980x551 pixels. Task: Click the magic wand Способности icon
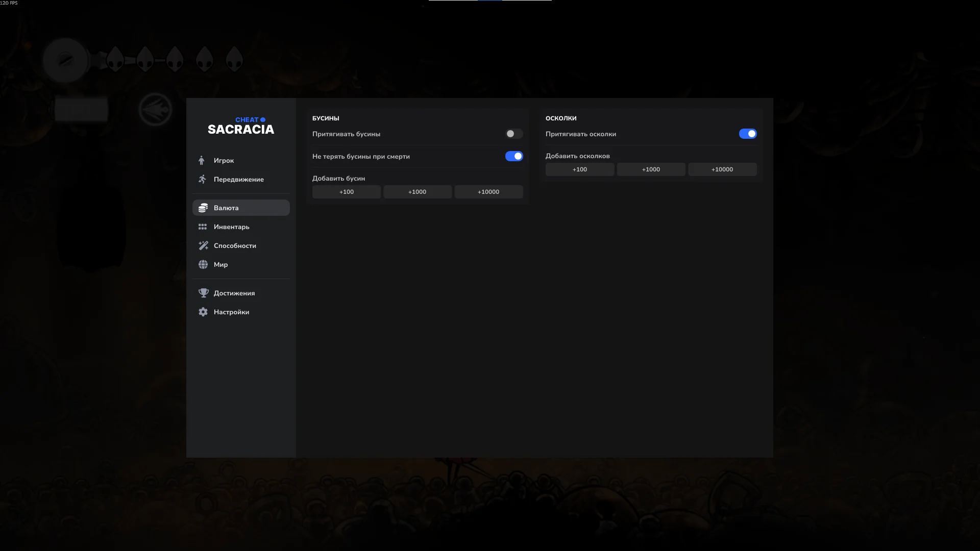click(203, 246)
